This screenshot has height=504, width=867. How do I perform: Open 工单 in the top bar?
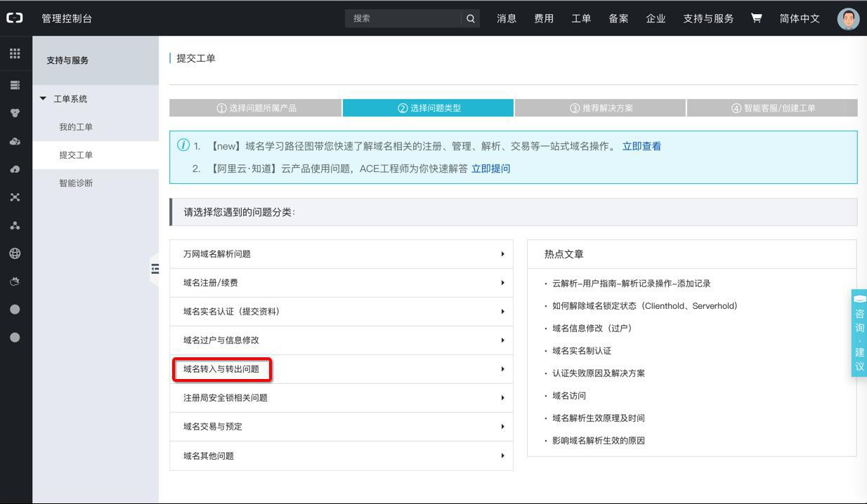(x=581, y=19)
